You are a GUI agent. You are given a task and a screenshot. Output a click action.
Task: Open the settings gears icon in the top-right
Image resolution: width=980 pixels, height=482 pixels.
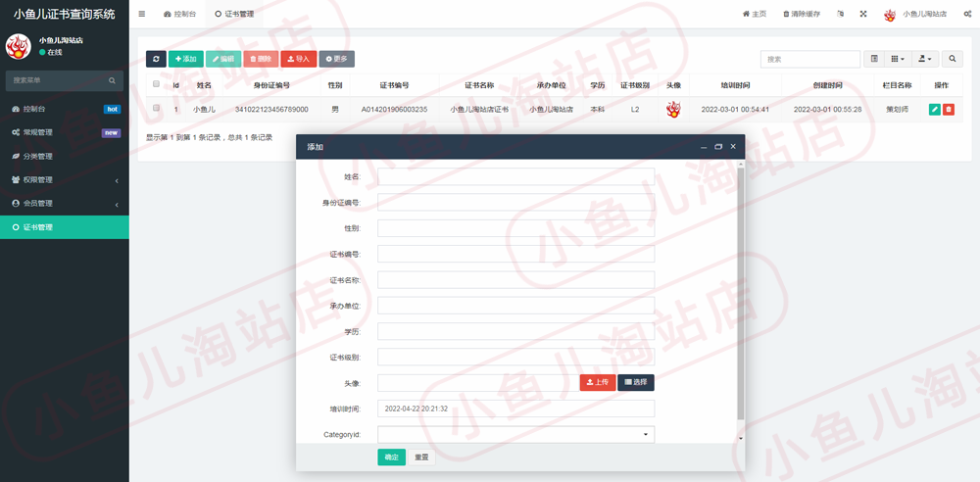(967, 14)
